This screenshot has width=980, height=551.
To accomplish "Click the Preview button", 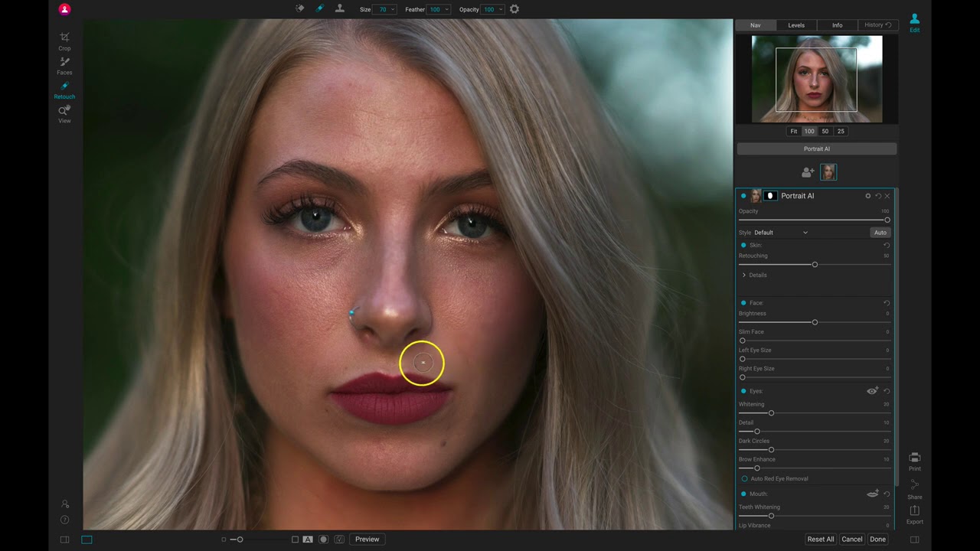I will [x=367, y=540].
